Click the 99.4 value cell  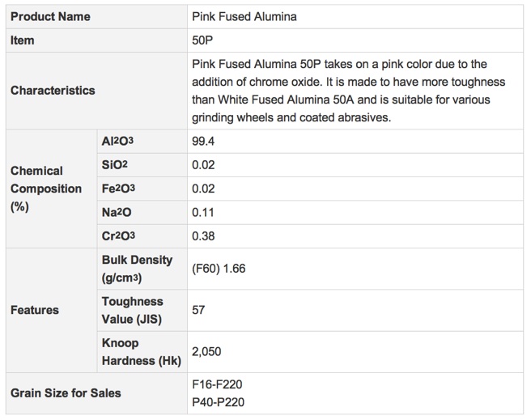[x=355, y=141]
